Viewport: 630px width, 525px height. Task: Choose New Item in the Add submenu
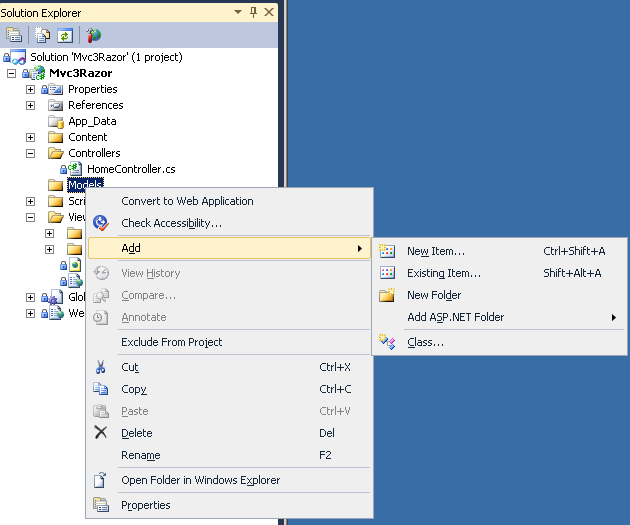[499, 251]
